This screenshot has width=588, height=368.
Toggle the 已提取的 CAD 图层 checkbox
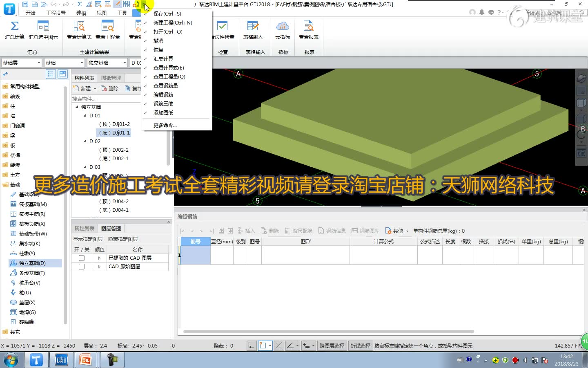82,258
